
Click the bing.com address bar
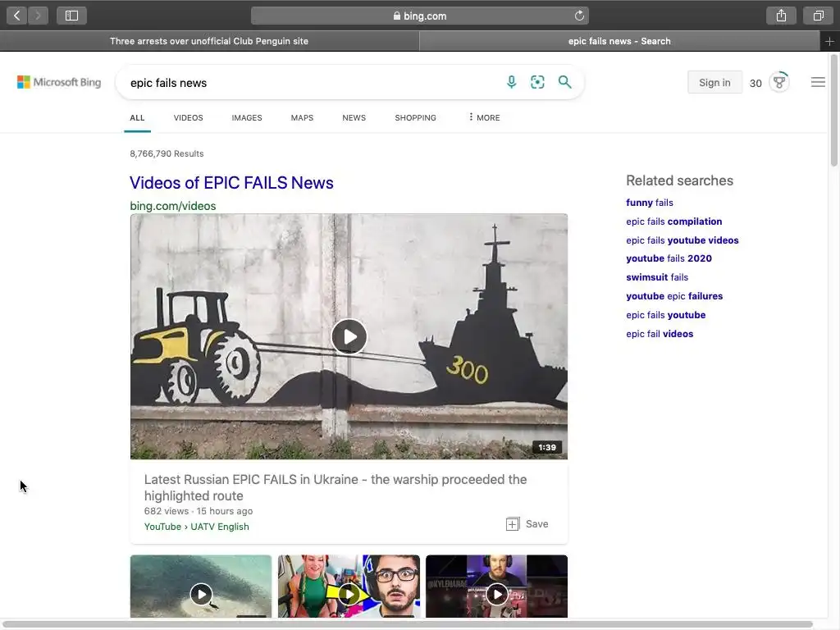point(419,16)
